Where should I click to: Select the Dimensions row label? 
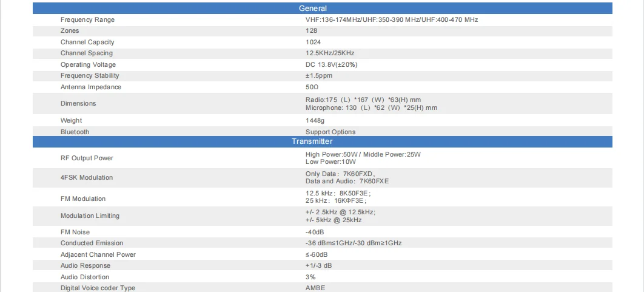[78, 104]
